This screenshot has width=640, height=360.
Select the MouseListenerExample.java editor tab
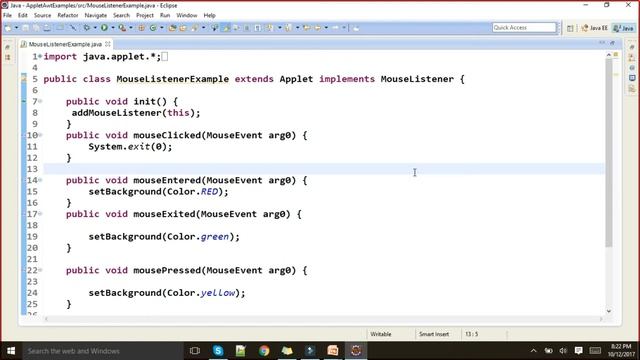tap(64, 44)
